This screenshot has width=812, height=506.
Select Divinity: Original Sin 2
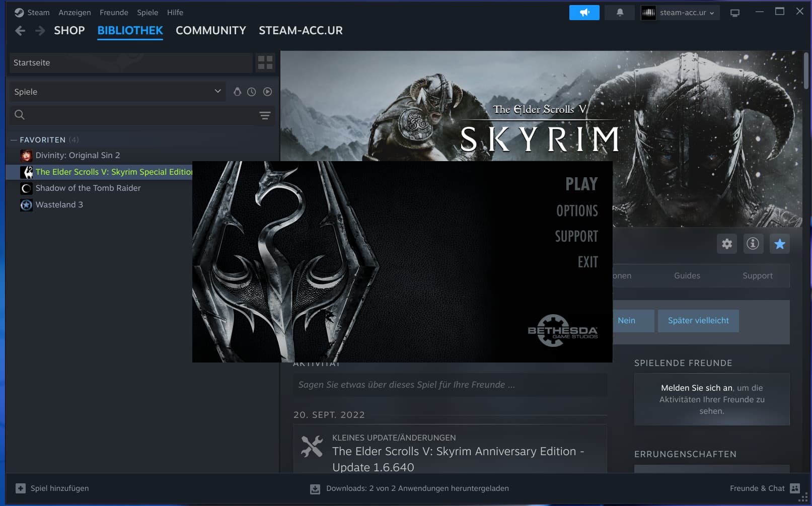(x=78, y=156)
